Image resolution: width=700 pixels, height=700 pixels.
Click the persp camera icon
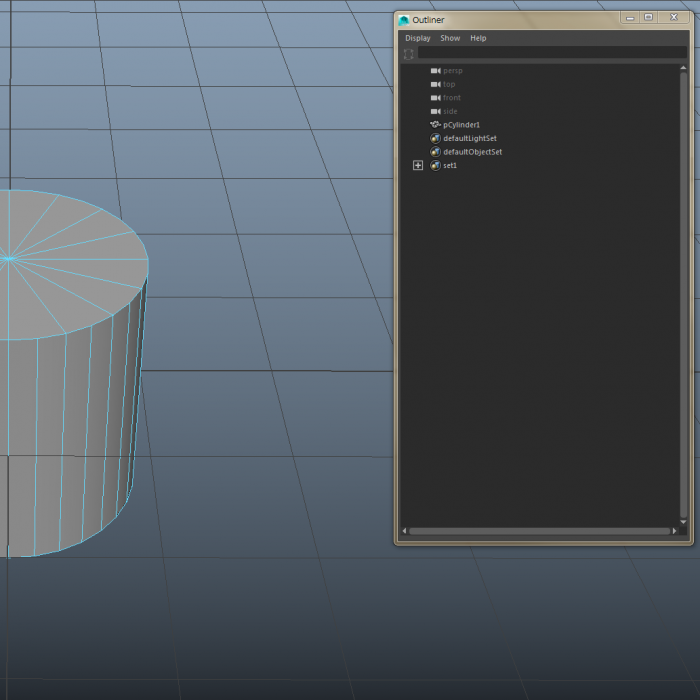[x=435, y=71]
